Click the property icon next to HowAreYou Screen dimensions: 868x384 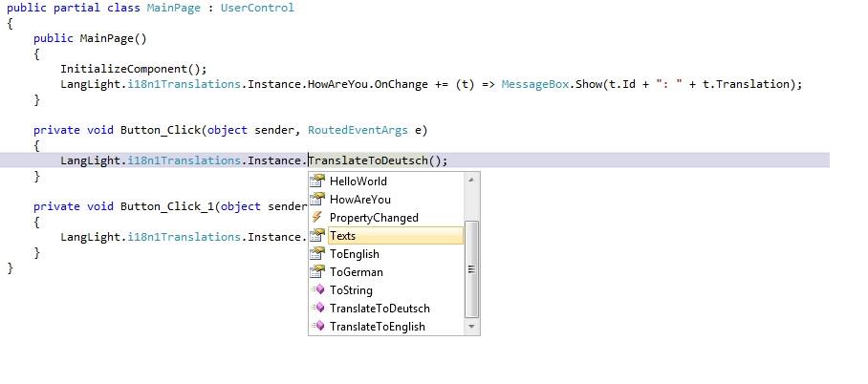point(318,200)
